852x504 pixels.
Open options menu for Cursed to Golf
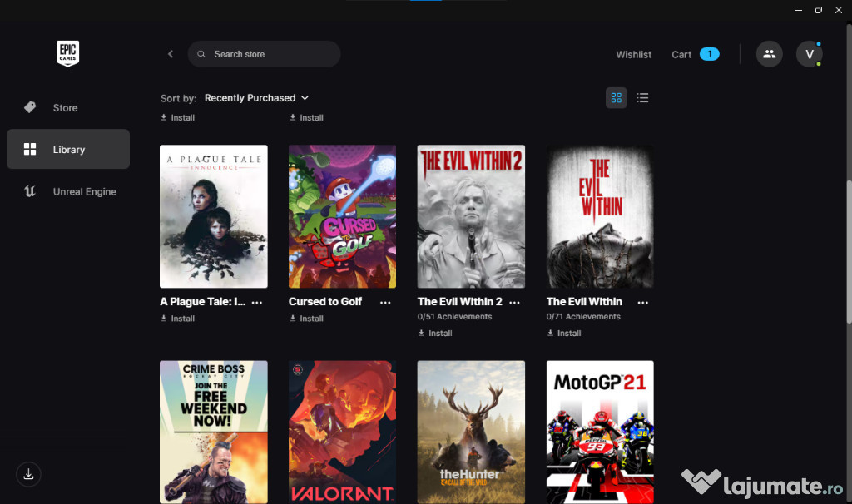pos(385,303)
